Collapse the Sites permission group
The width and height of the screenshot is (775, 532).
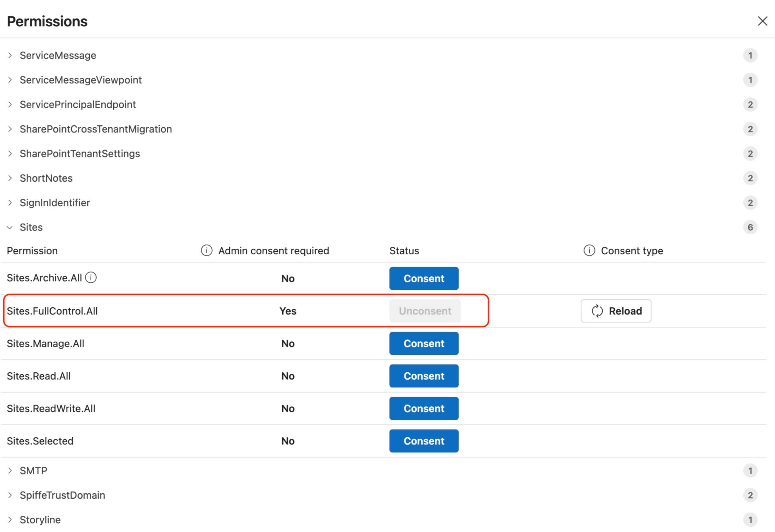[x=10, y=227]
